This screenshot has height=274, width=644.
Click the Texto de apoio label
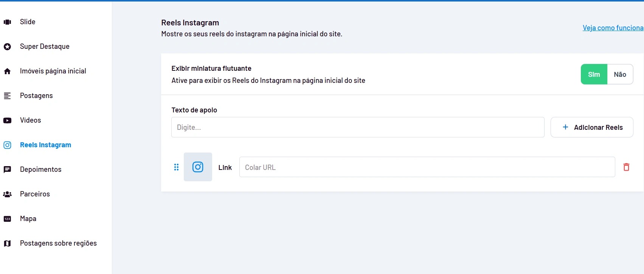coord(194,110)
